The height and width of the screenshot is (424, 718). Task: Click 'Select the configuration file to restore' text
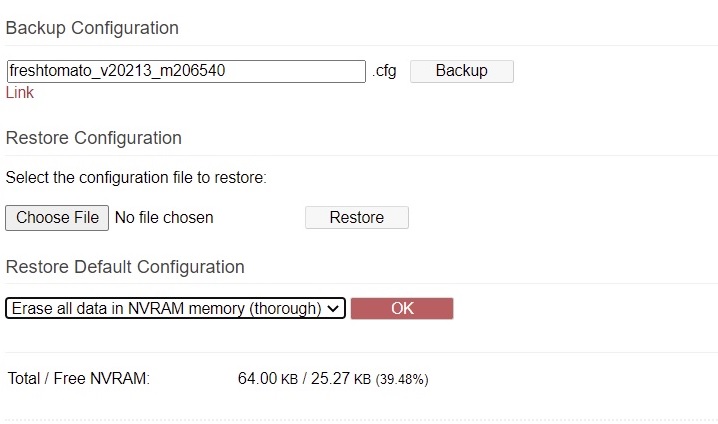[136, 177]
